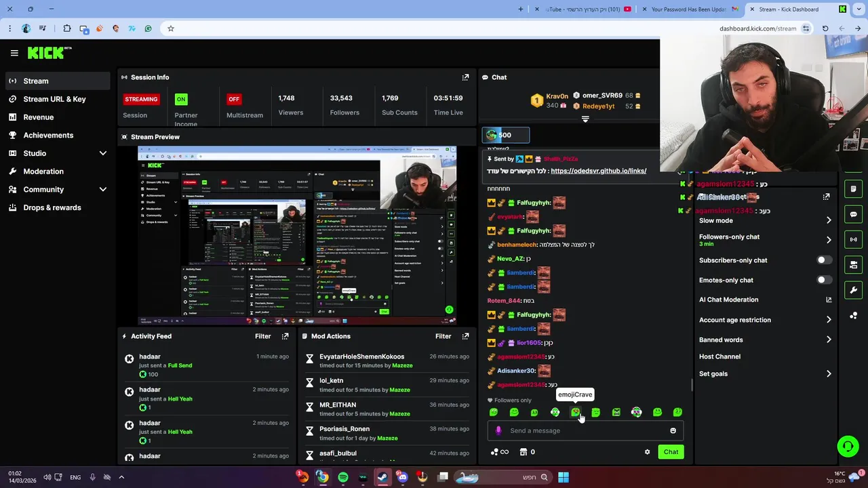Open Filter in Activity Feed
The height and width of the screenshot is (488, 868).
coord(262,336)
